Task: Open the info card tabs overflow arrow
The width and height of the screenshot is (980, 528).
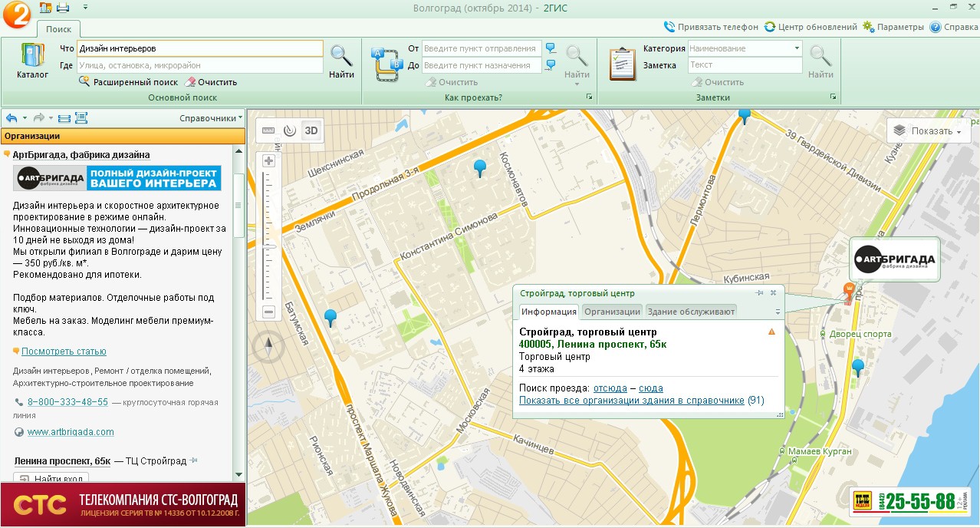Action: coord(778,312)
